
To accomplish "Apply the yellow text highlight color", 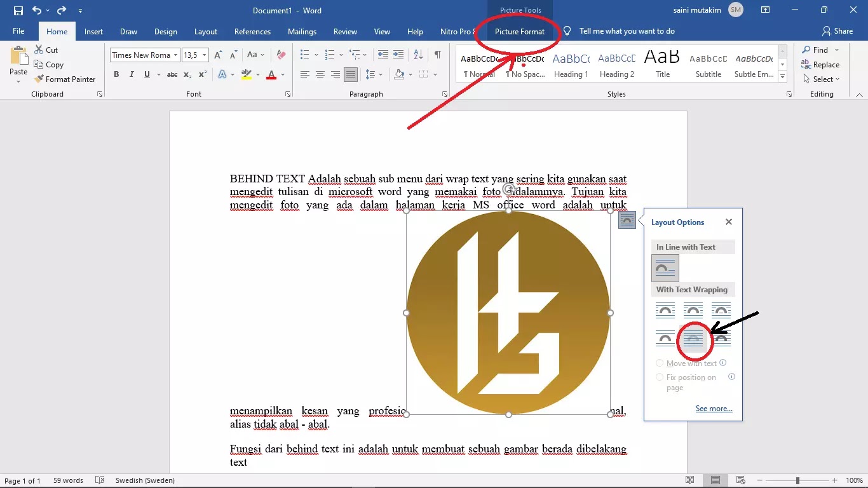I will click(x=246, y=74).
